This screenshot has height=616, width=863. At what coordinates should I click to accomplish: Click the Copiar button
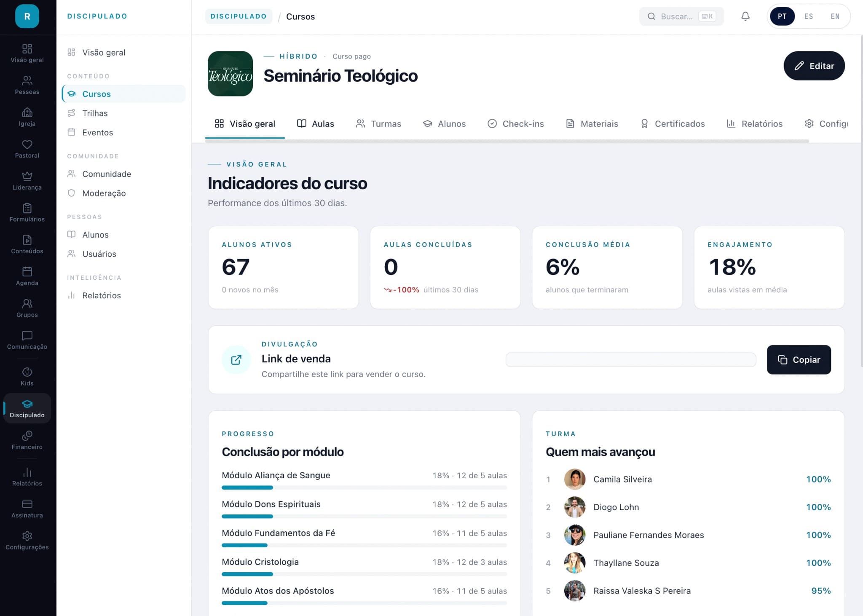(x=799, y=359)
